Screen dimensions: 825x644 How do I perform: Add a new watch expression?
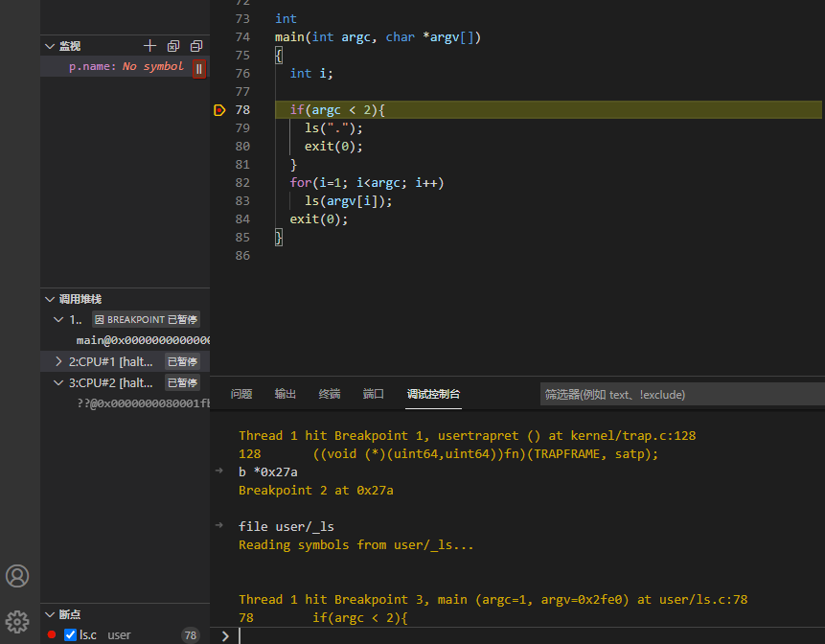click(x=149, y=46)
